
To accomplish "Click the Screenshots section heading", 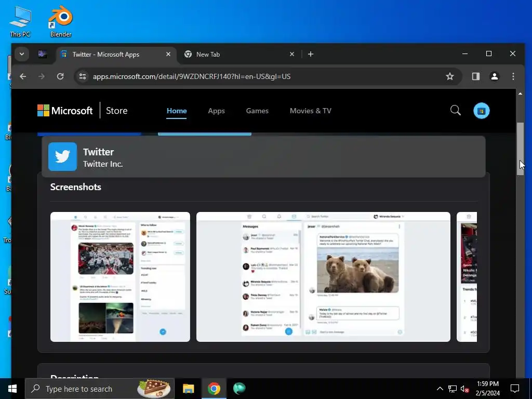I will coord(76,187).
